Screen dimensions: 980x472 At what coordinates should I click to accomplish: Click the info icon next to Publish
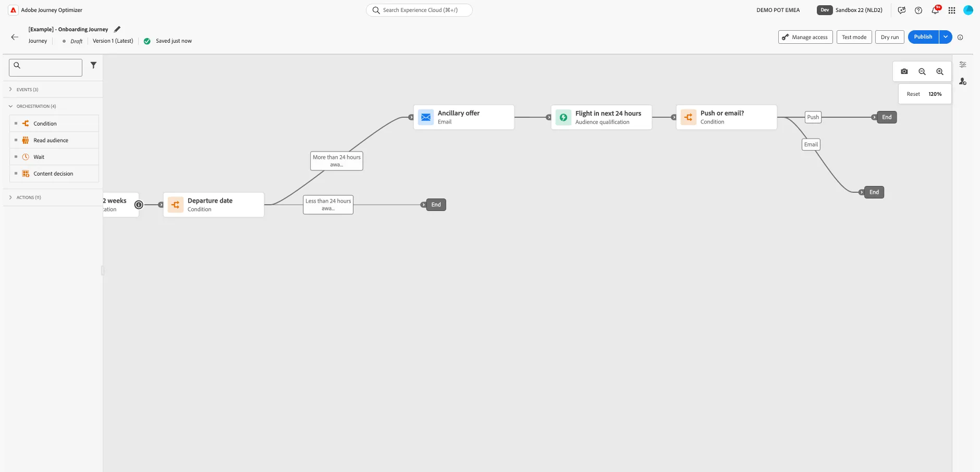click(960, 37)
